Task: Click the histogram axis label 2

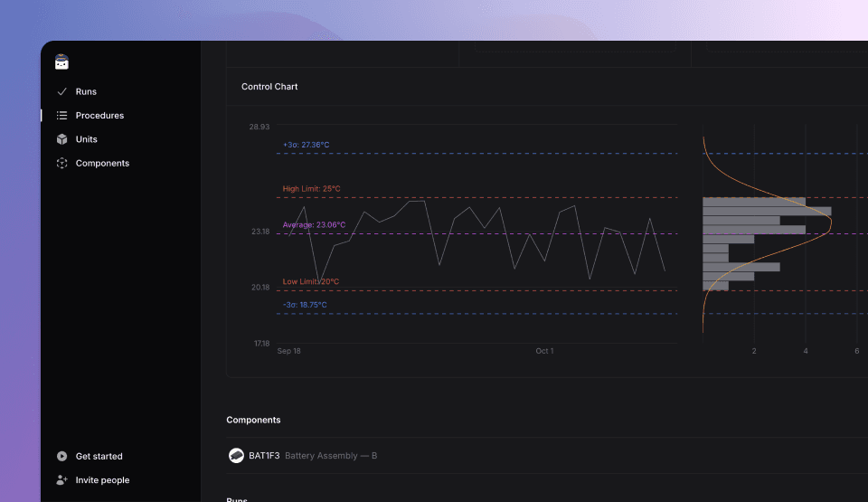Action: (x=754, y=351)
